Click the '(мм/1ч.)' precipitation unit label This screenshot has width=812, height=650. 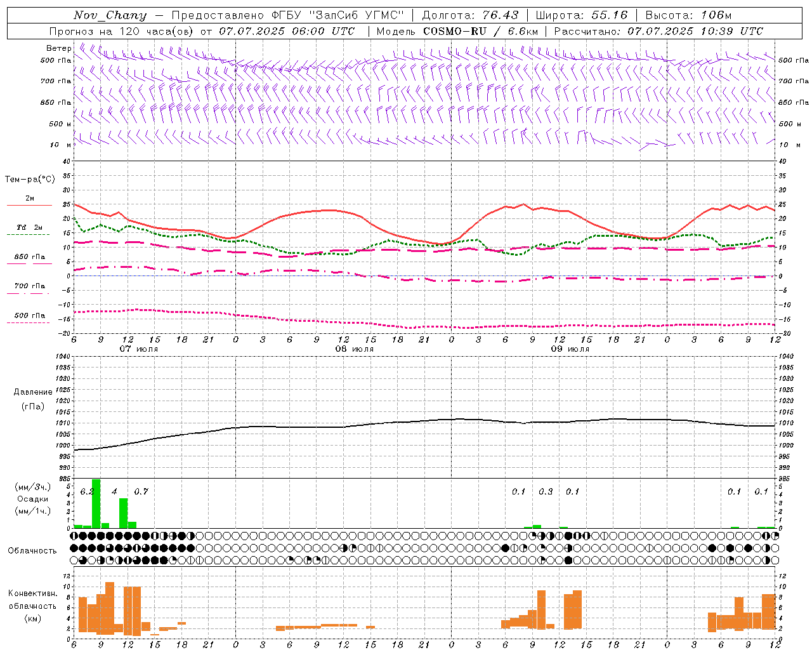(33, 511)
